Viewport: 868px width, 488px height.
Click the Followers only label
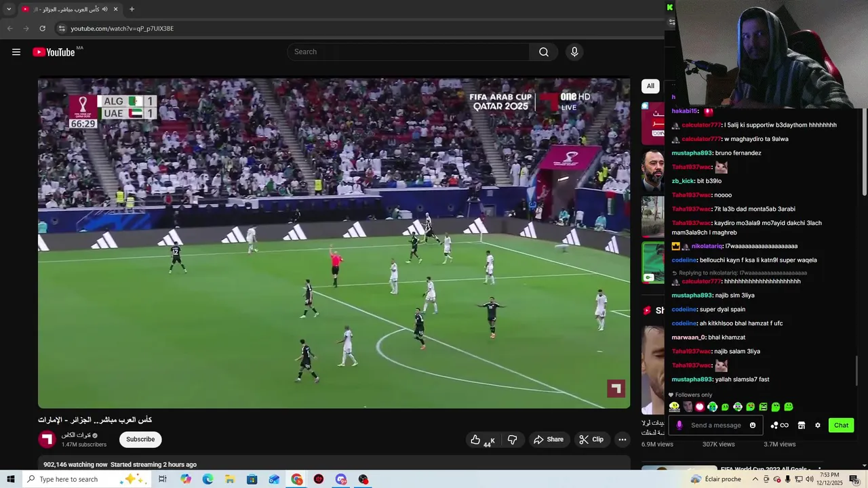694,394
